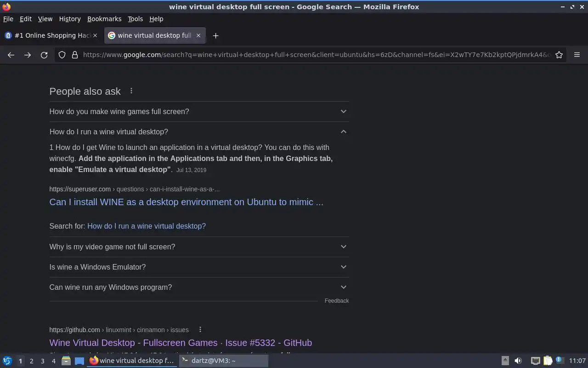Switch to workspace 3
Screen dimensions: 588x368
coord(42,361)
